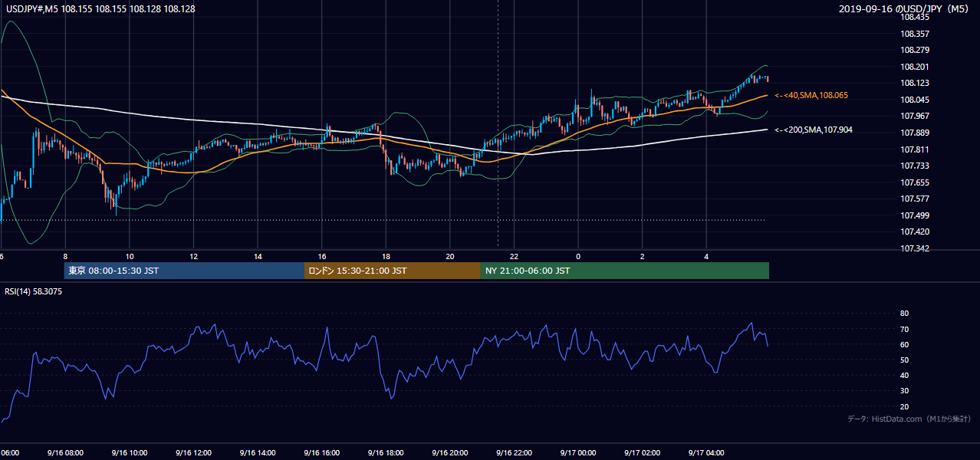Click the HistData.com data source credit
This screenshot has width=980, height=460.
909,419
